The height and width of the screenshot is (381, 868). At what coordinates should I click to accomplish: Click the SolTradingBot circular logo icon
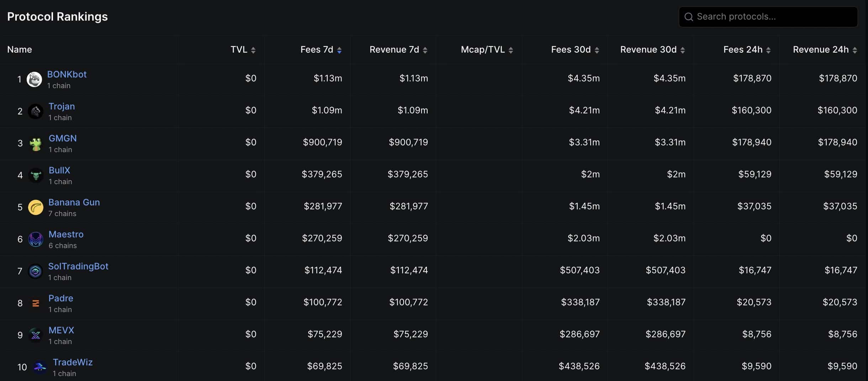pyautogui.click(x=35, y=272)
